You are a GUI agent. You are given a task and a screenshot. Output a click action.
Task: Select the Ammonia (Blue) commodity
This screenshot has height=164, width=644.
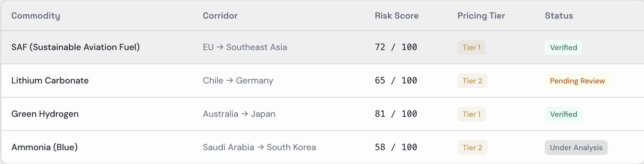[x=44, y=147]
